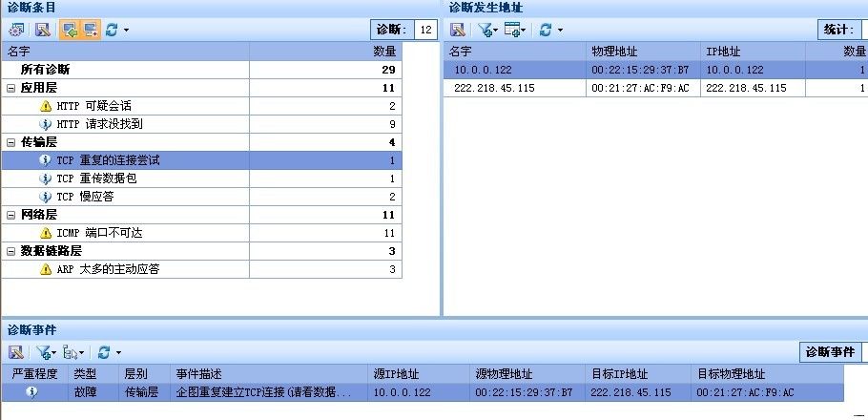Click info icon next to TCP 重传数据包

pyautogui.click(x=46, y=178)
